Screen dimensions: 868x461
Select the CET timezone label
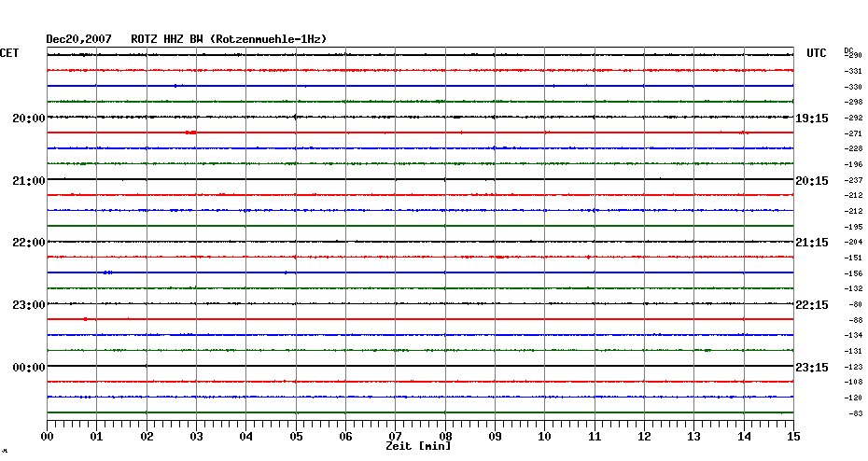pyautogui.click(x=9, y=53)
